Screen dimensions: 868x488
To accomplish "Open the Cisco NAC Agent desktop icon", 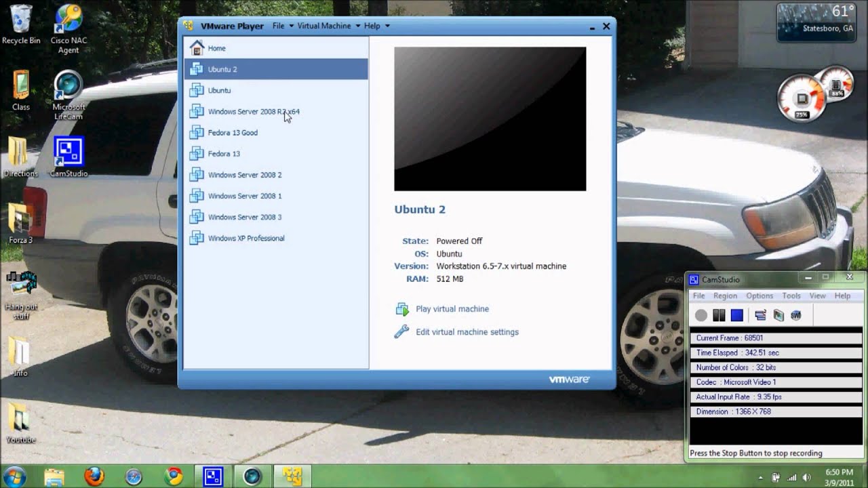I will pyautogui.click(x=68, y=28).
